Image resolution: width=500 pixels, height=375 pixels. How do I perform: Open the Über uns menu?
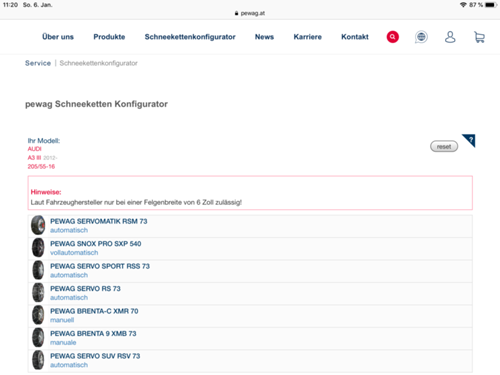click(x=58, y=37)
